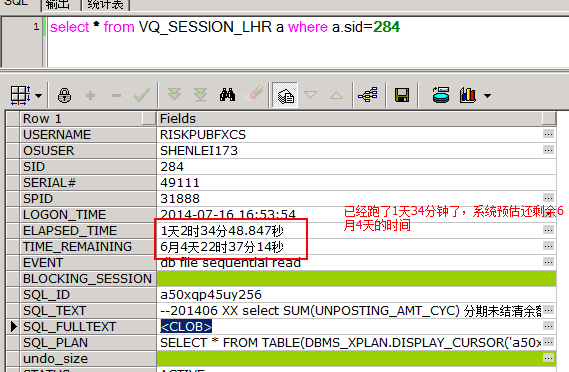Save results with the floppy disk icon
The height and width of the screenshot is (372, 569).
(402, 95)
